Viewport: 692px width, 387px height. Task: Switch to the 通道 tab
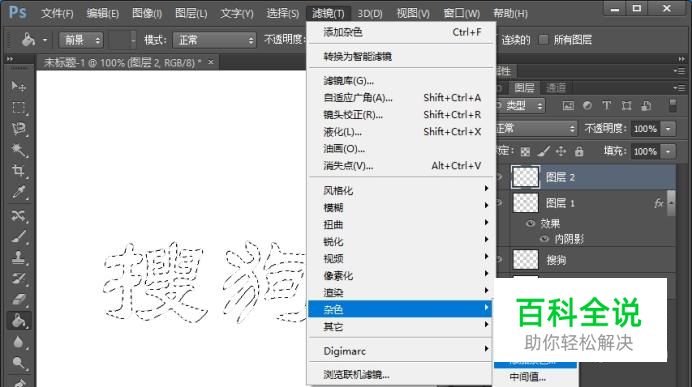[556, 88]
